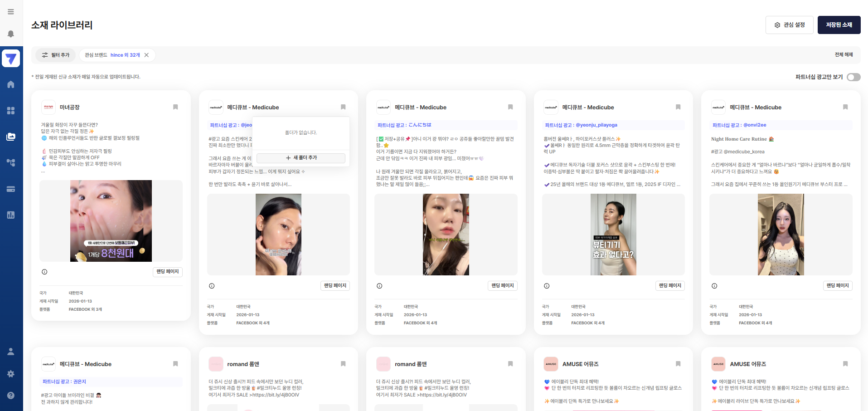This screenshot has width=868, height=411.
Task: Open help question mark icon
Action: pos(11,396)
